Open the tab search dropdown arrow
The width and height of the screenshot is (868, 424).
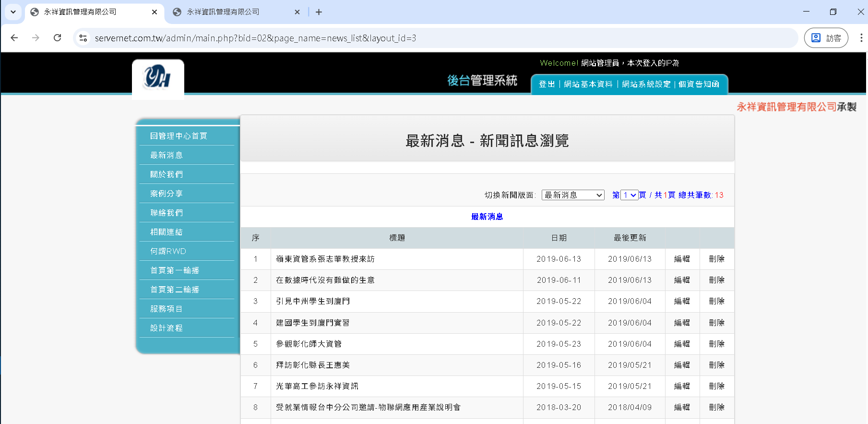(13, 12)
